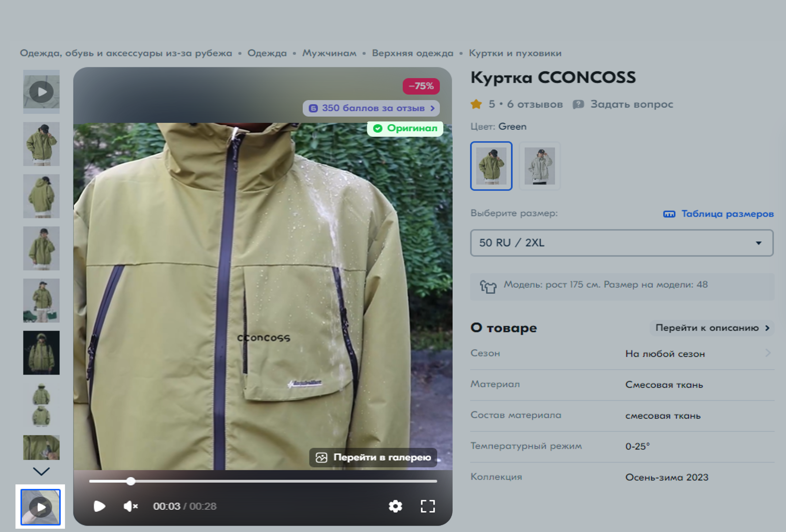Click the video progress bar slider

pos(131,481)
